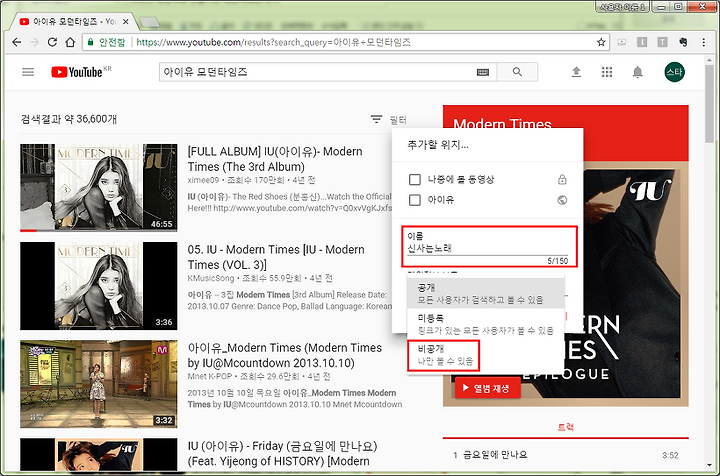This screenshot has width=720, height=476.
Task: Bookmark this page with the star
Action: pyautogui.click(x=601, y=42)
